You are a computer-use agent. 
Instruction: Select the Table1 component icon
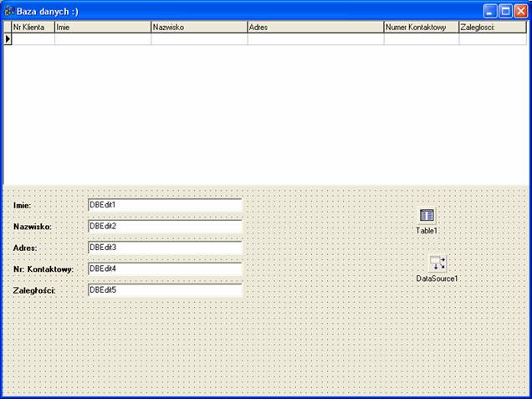[x=427, y=216]
